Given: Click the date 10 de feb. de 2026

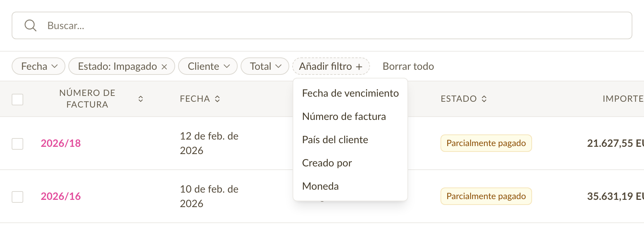Looking at the screenshot, I should pos(209,196).
